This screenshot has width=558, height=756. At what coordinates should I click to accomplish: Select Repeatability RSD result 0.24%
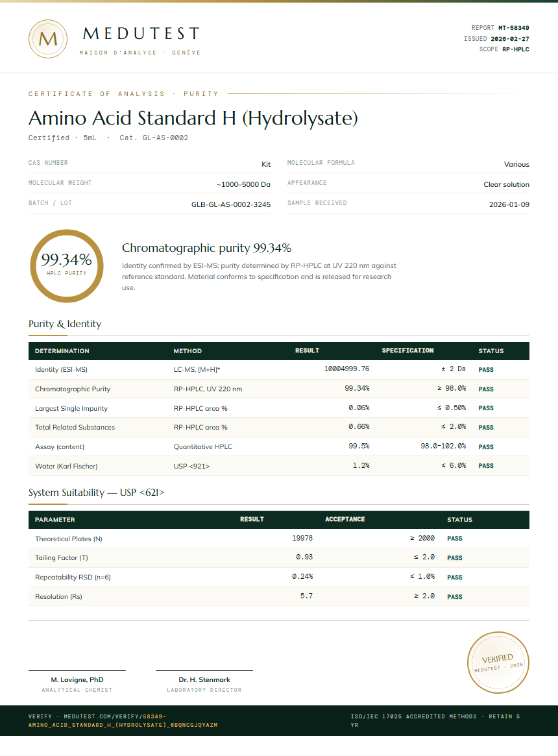click(x=302, y=576)
